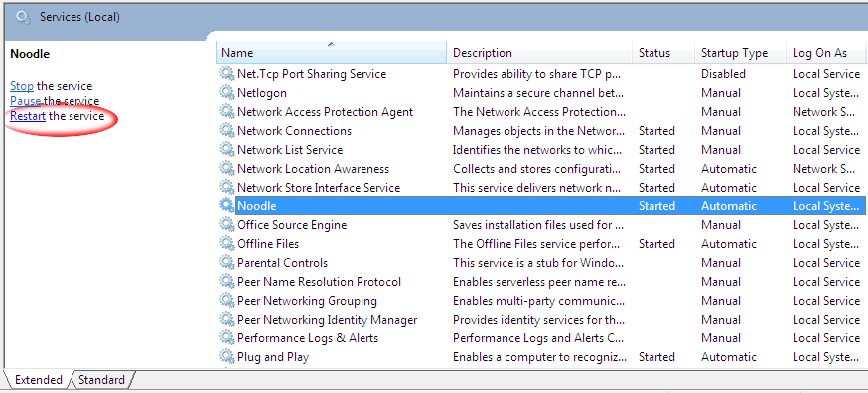
Task: Click the Office Source Engine gear icon
Action: (227, 224)
